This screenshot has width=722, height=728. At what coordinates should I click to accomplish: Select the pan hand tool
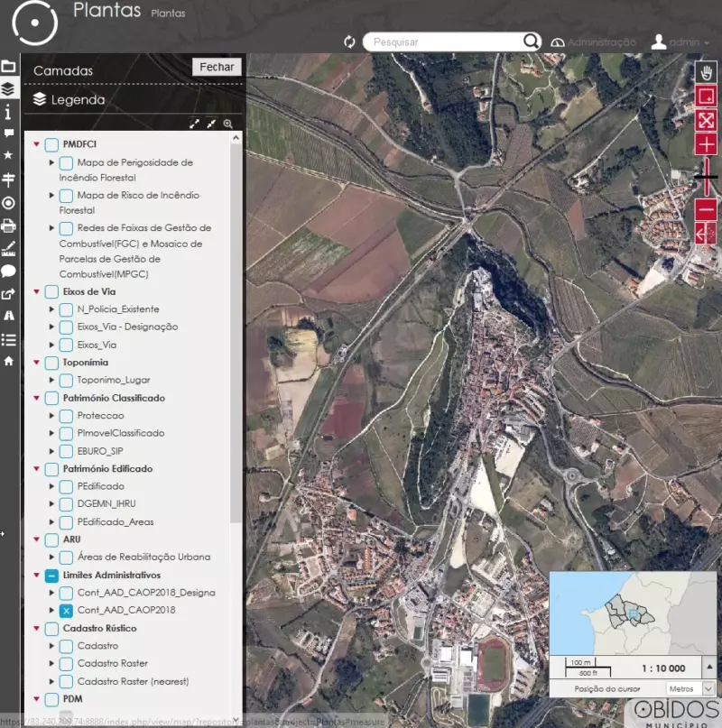[x=706, y=73]
